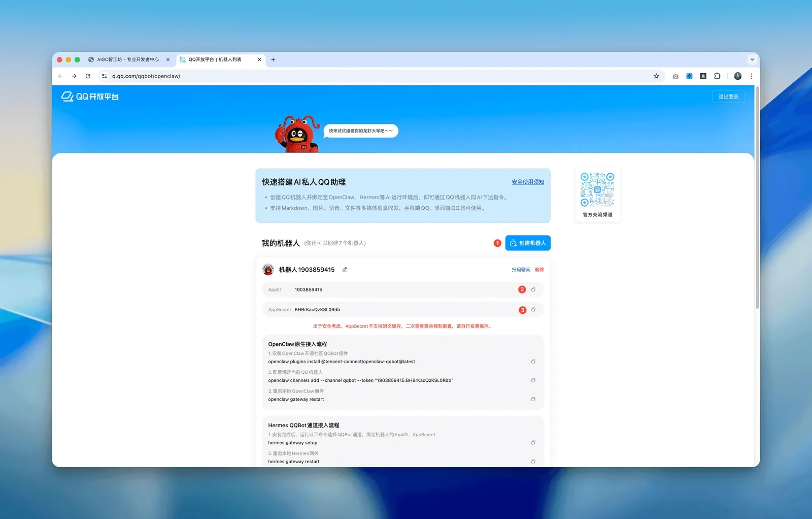Open the blue extension in the toolbar
Image resolution: width=812 pixels, height=519 pixels.
tap(689, 76)
